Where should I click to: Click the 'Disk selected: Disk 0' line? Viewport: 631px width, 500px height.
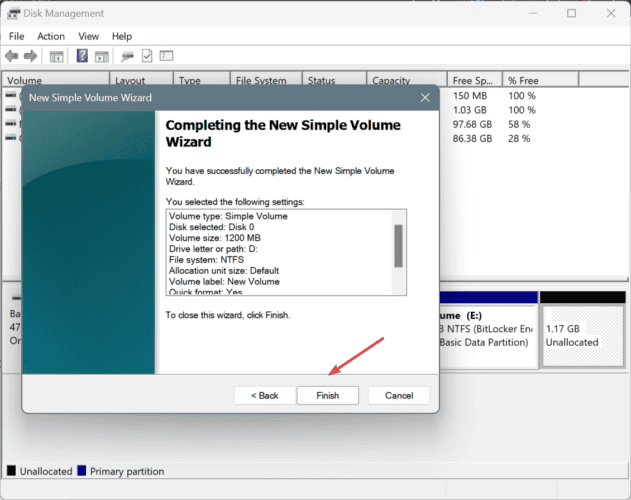[211, 227]
